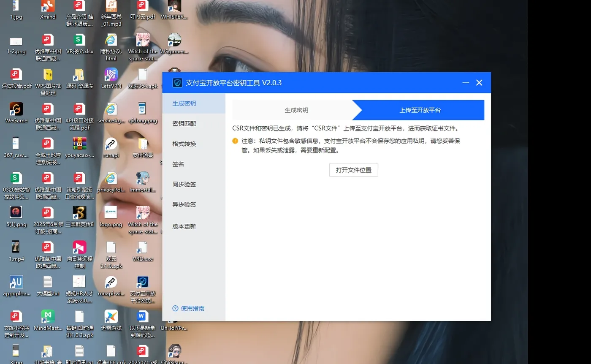Select the logo.png desktop file

pyautogui.click(x=111, y=217)
